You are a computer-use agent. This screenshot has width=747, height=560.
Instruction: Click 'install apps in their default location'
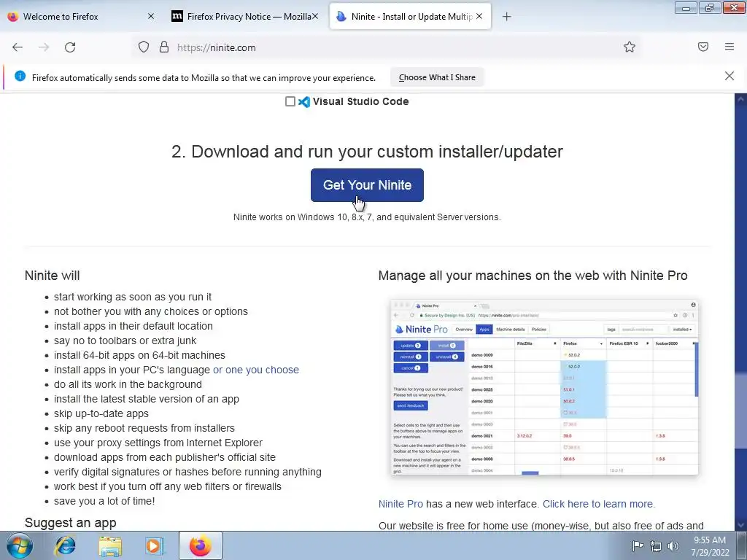coord(133,326)
